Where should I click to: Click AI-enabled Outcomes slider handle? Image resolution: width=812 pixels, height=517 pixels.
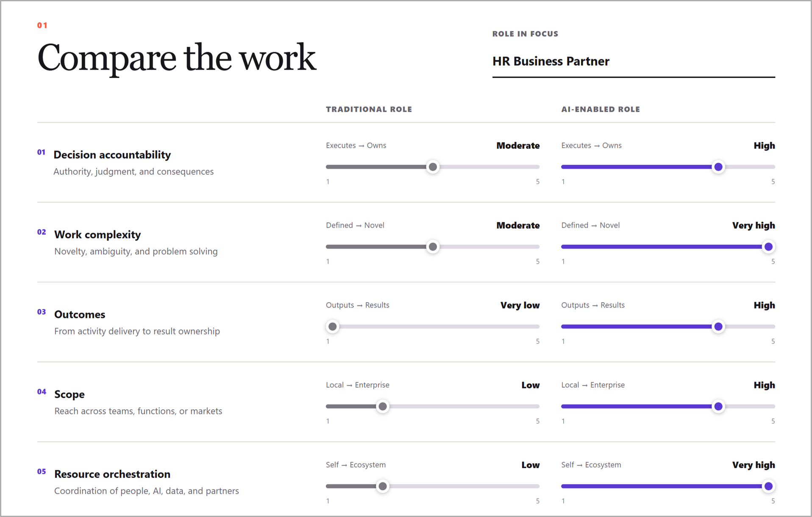(x=718, y=327)
